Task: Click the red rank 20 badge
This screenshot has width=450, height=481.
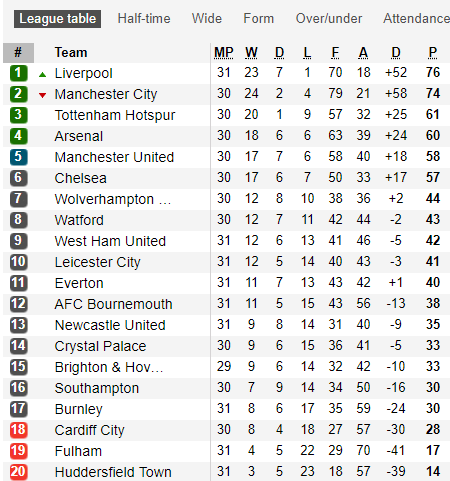Action: 18,472
